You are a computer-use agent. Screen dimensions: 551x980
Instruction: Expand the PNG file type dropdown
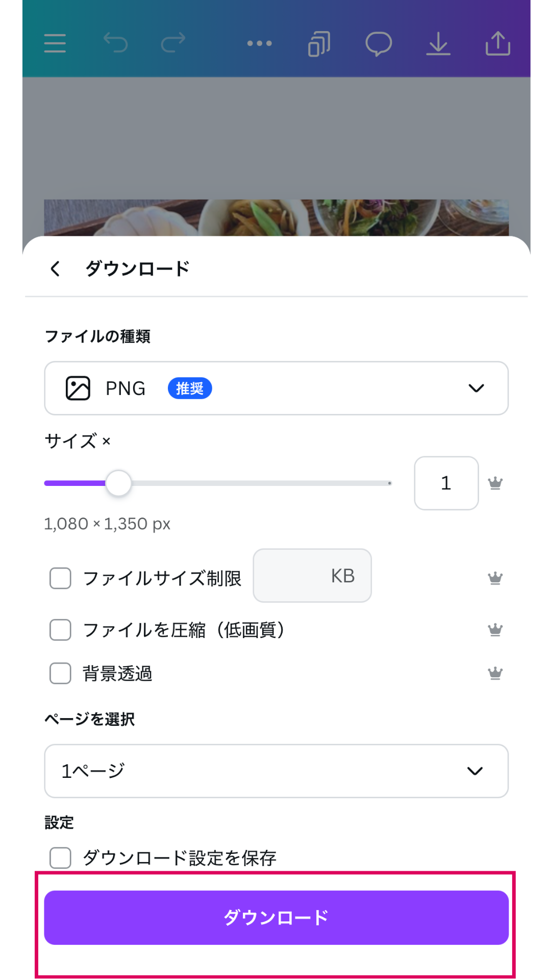point(276,388)
